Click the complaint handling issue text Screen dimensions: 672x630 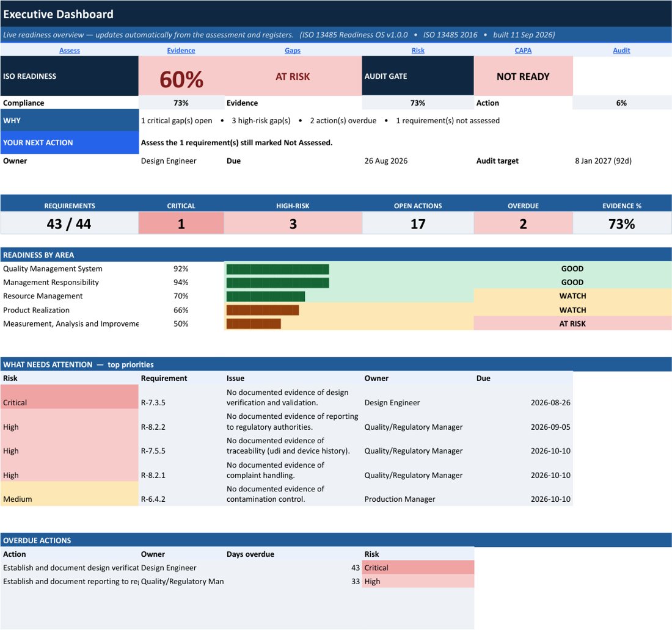click(x=275, y=470)
